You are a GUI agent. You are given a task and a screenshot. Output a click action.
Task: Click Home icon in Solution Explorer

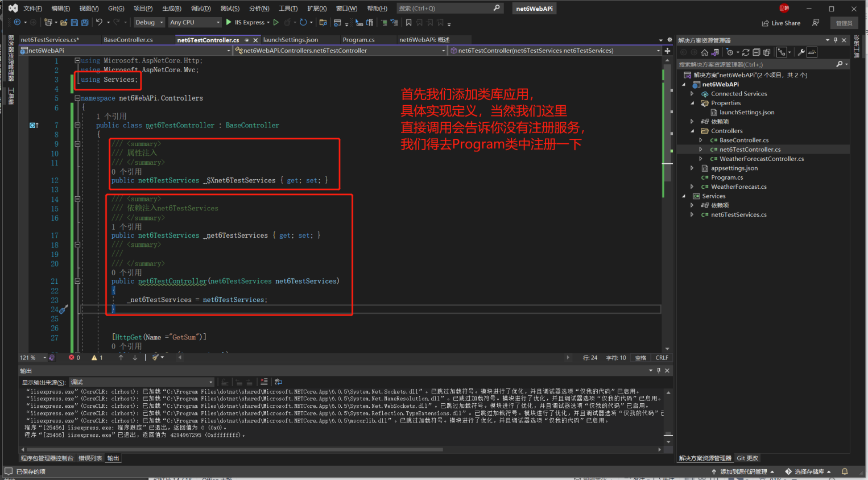click(705, 52)
